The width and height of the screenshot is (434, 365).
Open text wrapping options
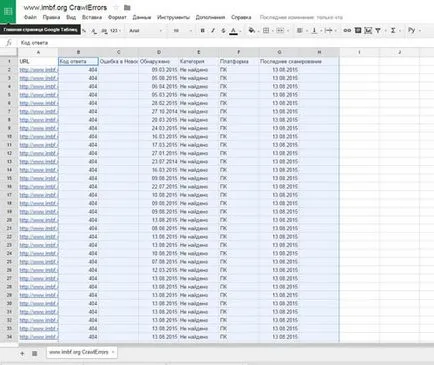(328, 31)
